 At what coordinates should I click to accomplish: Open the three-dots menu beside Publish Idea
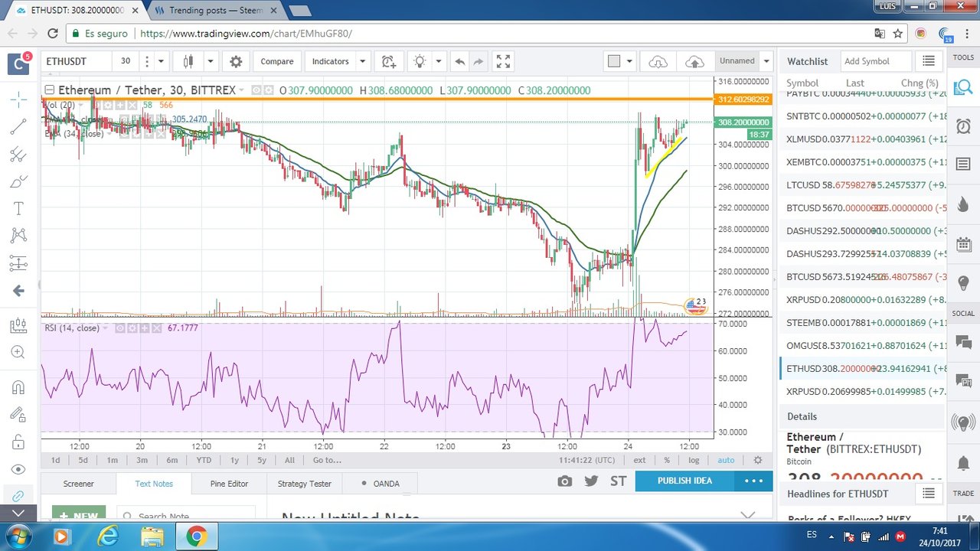coord(753,481)
